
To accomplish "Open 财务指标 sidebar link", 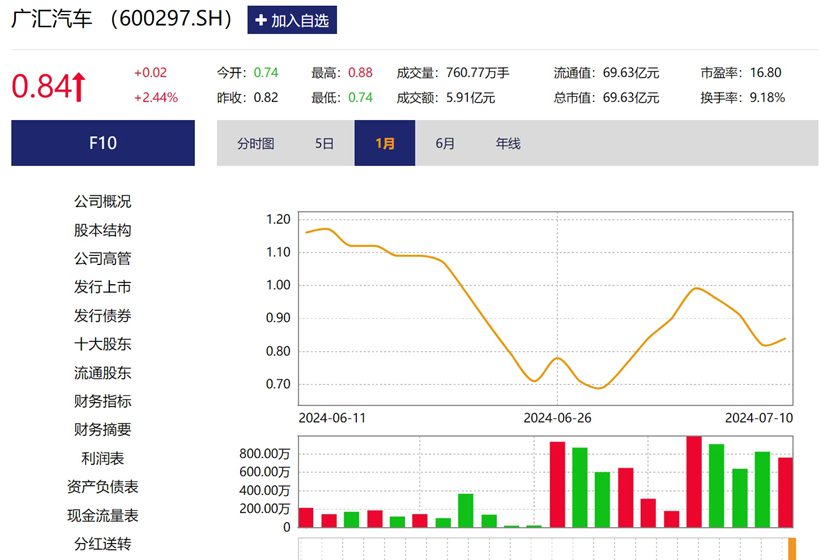I will [x=102, y=401].
